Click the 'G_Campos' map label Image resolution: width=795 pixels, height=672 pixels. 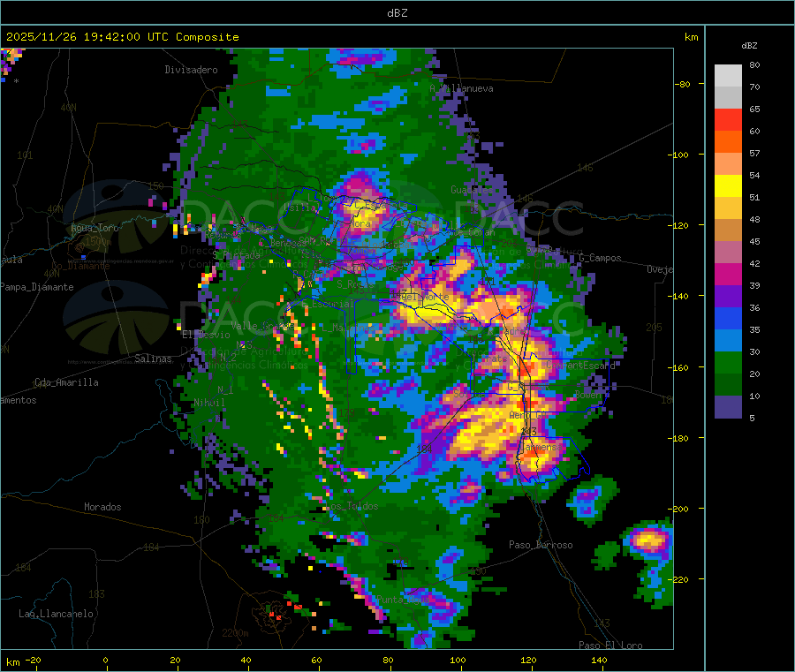(x=601, y=258)
